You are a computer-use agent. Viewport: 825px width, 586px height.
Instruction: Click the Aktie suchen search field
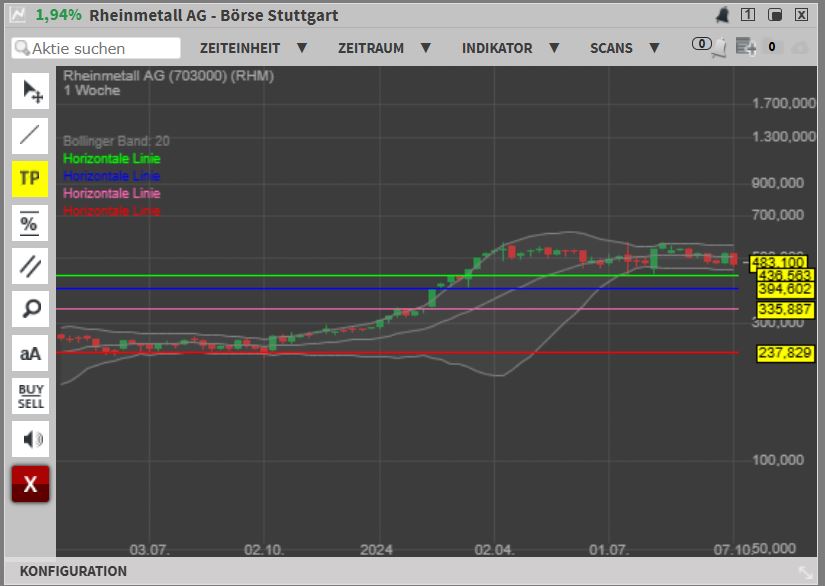pos(96,48)
